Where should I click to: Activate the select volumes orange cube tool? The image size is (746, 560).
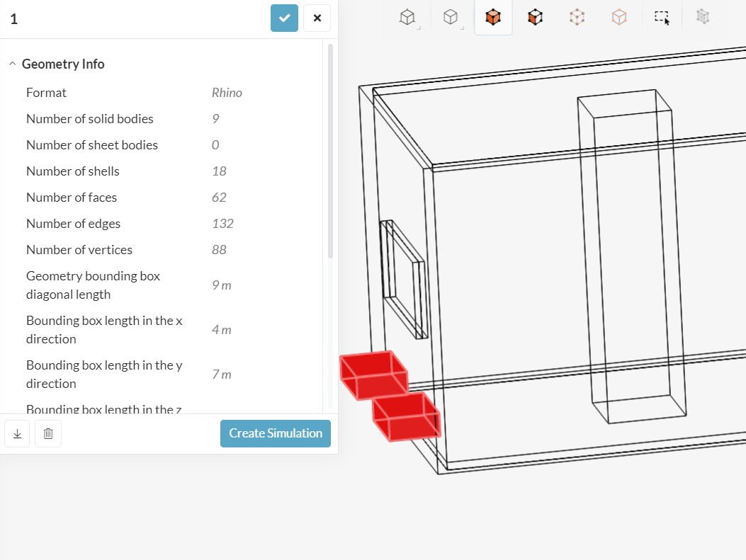(x=493, y=18)
